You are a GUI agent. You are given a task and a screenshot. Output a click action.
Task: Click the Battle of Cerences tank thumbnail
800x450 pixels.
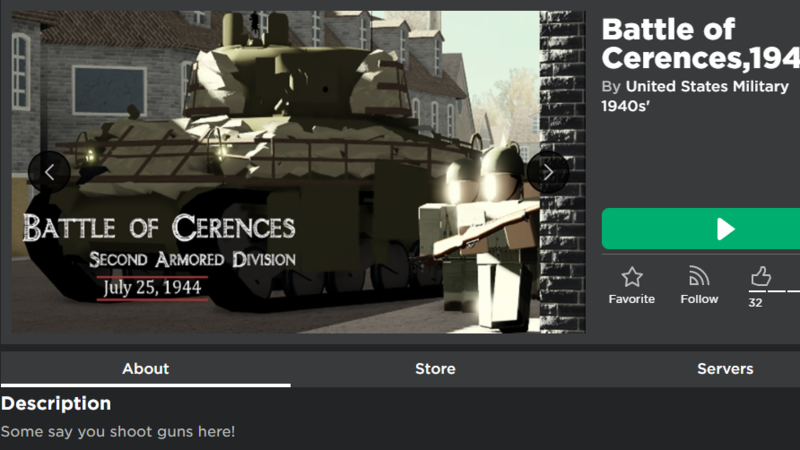click(x=298, y=172)
